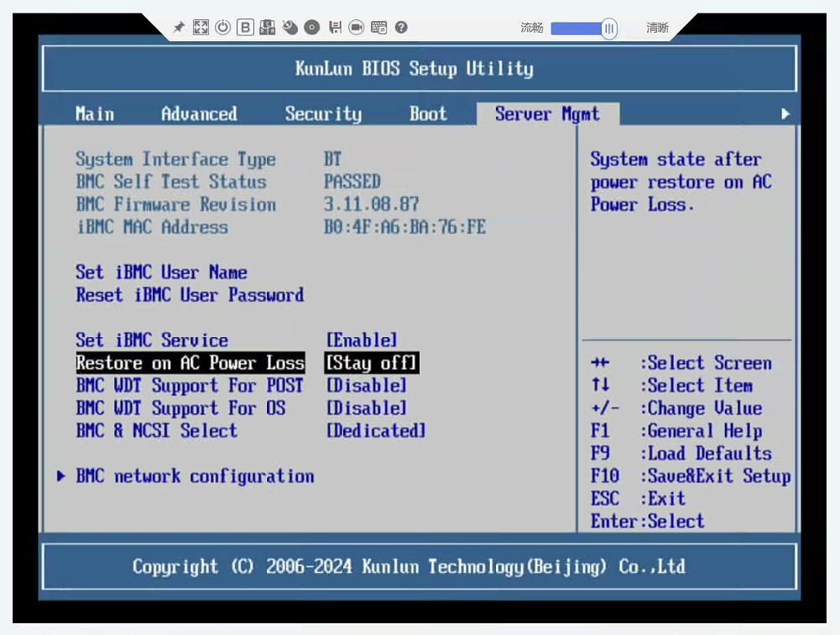840x635 pixels.
Task: Open the Security tab
Action: (323, 113)
